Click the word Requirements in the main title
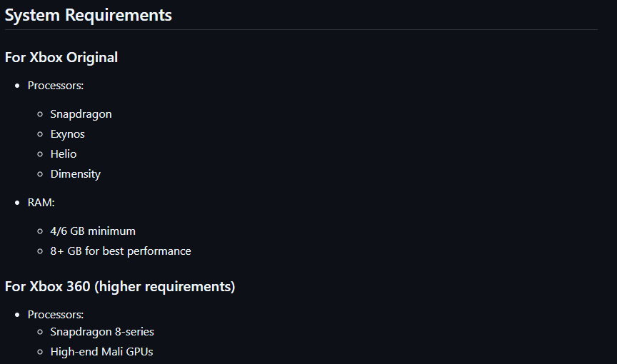The width and height of the screenshot is (617, 364). coord(119,15)
